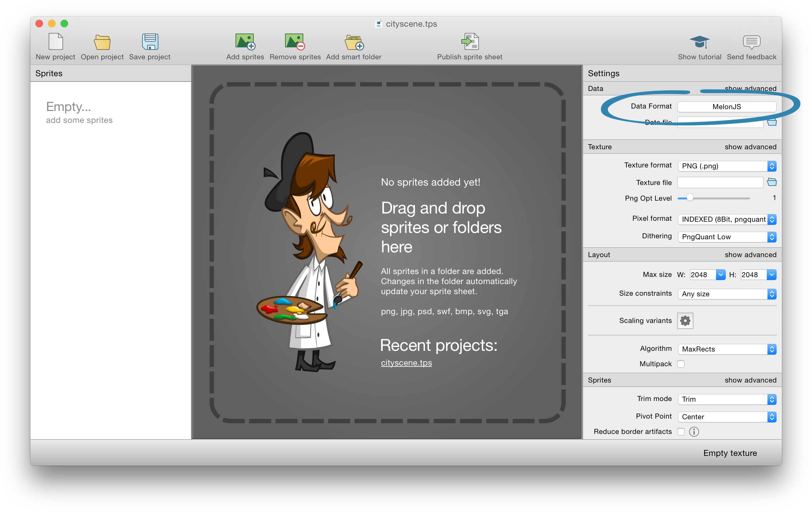Click the Remove sprites icon
The height and width of the screenshot is (512, 812).
pyautogui.click(x=295, y=41)
